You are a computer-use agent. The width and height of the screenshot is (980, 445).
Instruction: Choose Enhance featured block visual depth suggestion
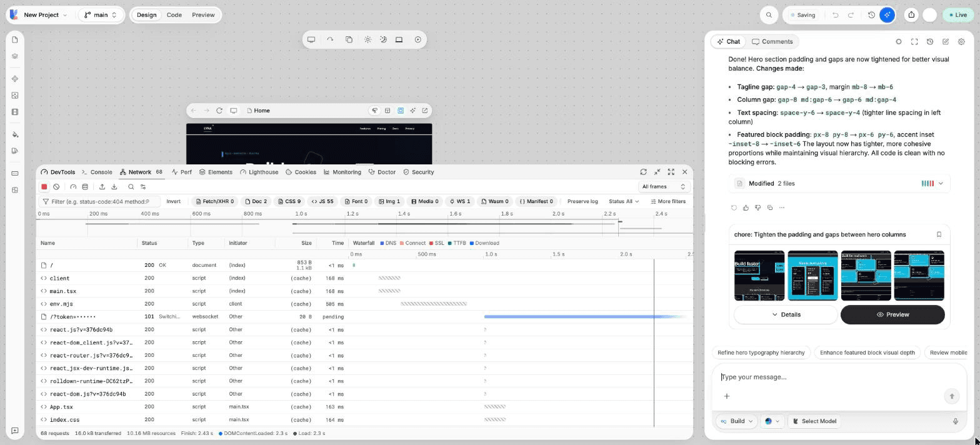click(x=867, y=352)
